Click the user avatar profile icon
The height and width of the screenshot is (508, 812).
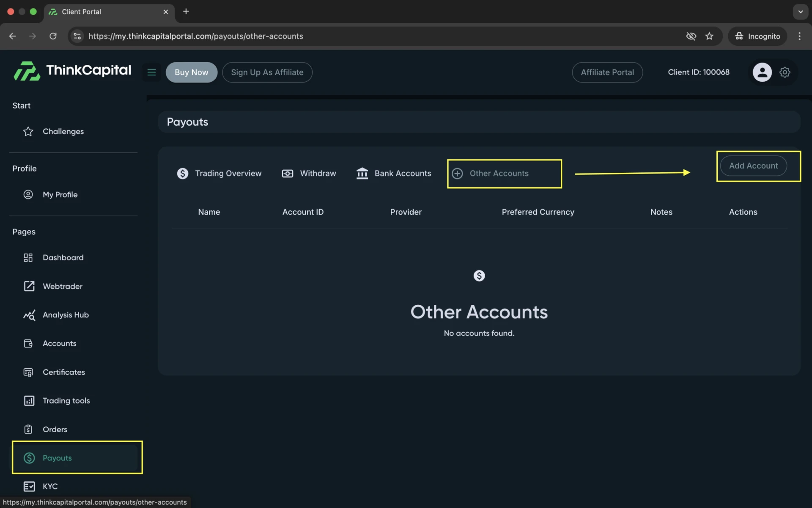point(762,72)
